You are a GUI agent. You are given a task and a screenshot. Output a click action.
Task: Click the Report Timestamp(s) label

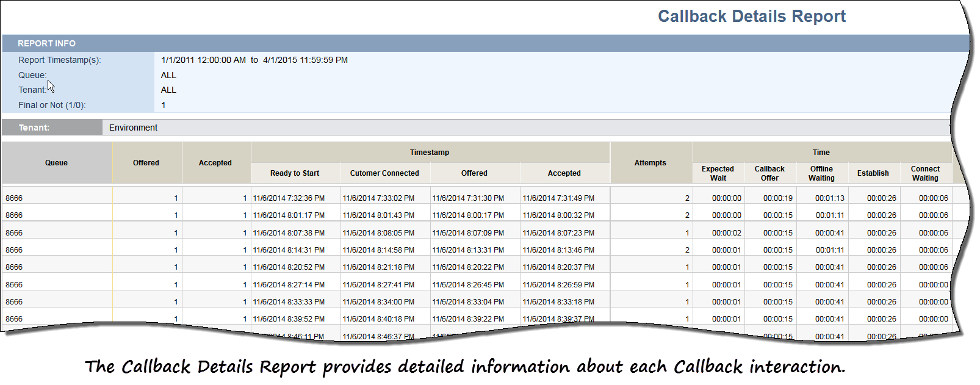coord(59,60)
